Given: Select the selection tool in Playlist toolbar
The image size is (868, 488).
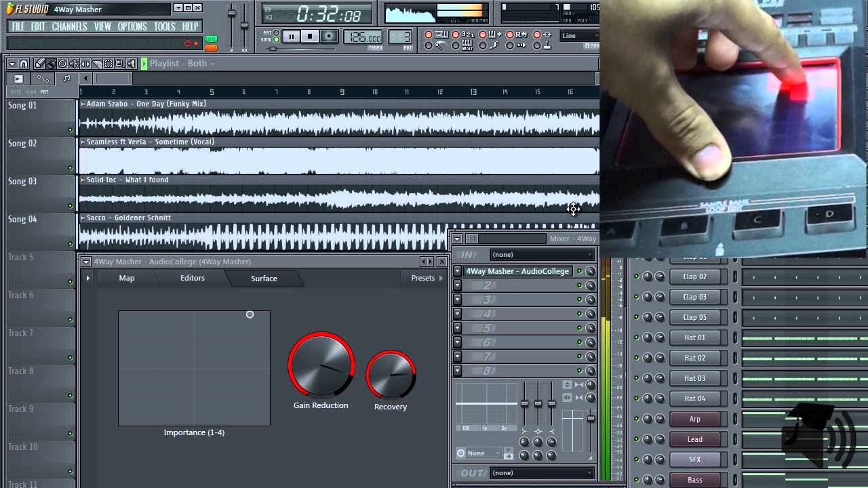Looking at the screenshot, I should [x=108, y=64].
